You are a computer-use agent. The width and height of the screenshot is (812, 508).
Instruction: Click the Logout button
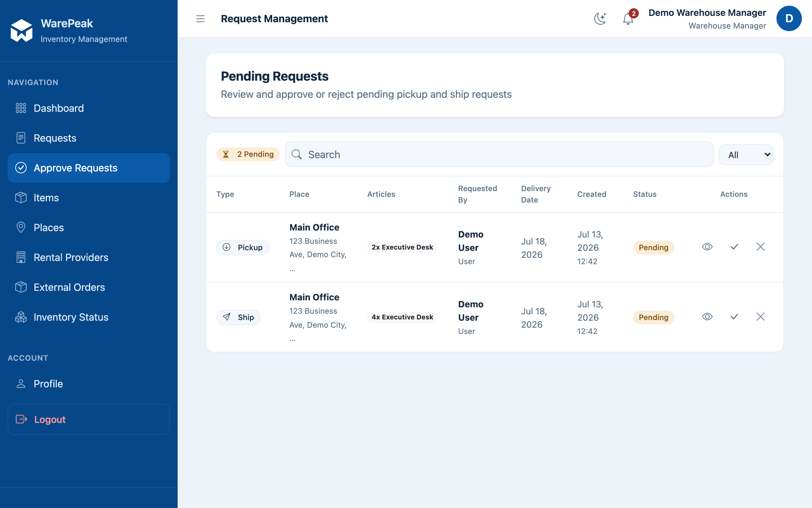coord(88,419)
